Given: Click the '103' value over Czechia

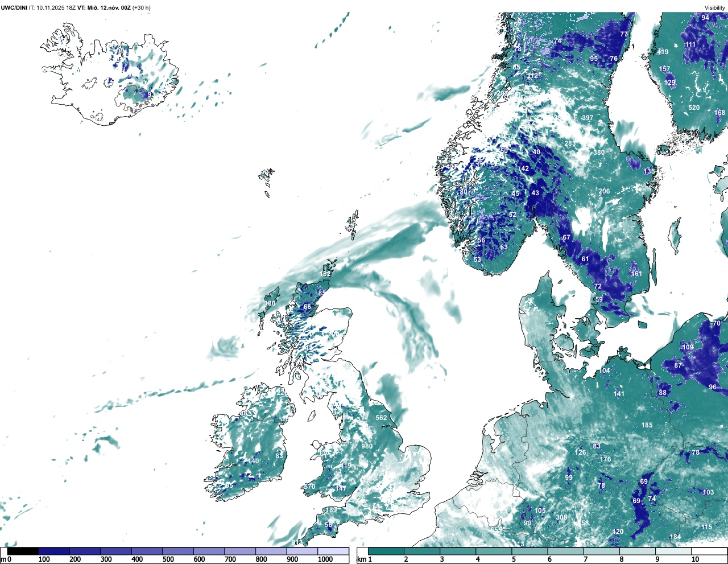Looking at the screenshot, I should coord(708,492).
